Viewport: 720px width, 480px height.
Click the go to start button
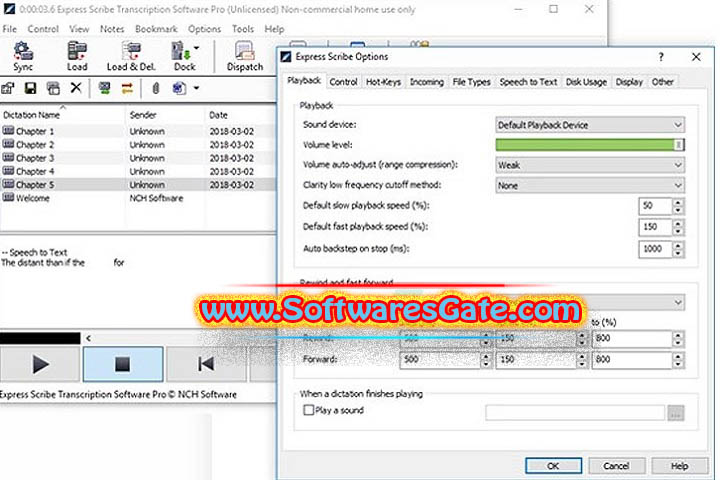pos(206,364)
